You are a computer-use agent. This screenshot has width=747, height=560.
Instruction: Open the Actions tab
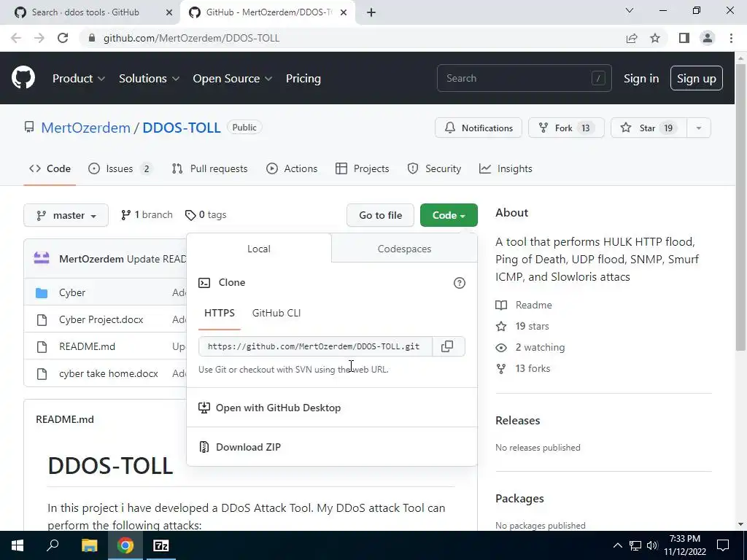click(292, 168)
